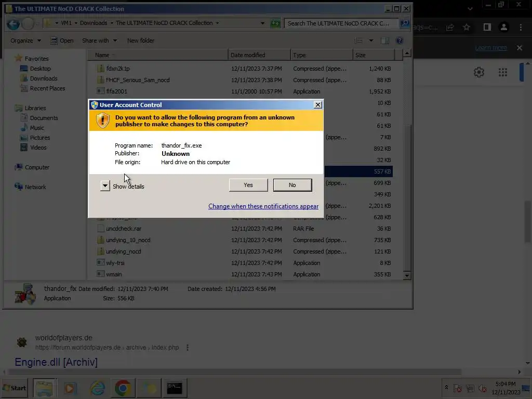Expand Show details arrow in UAC dialog
Image resolution: width=532 pixels, height=399 pixels.
(105, 185)
